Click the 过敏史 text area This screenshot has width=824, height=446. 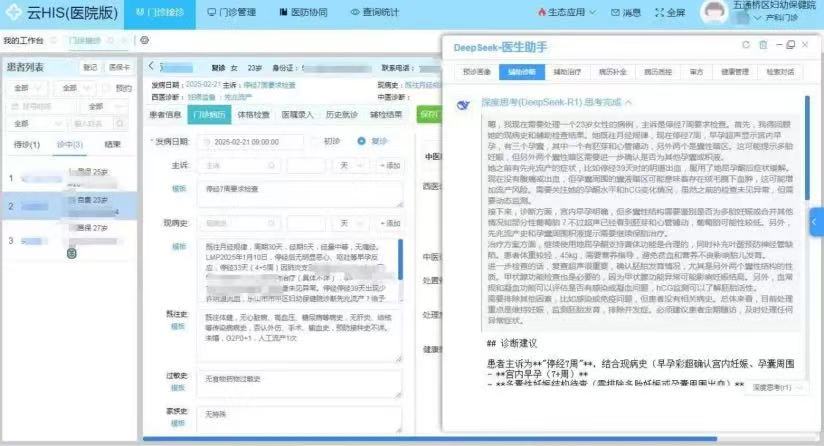(300, 383)
